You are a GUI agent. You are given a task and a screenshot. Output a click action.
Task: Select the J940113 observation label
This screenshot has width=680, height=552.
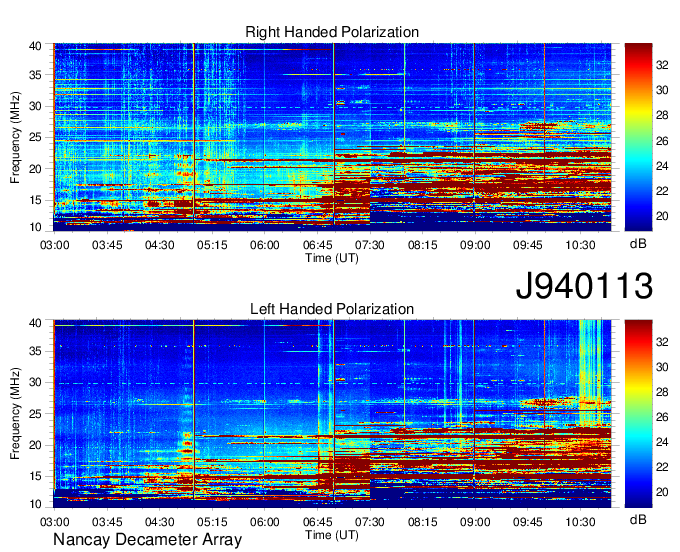[x=584, y=286]
